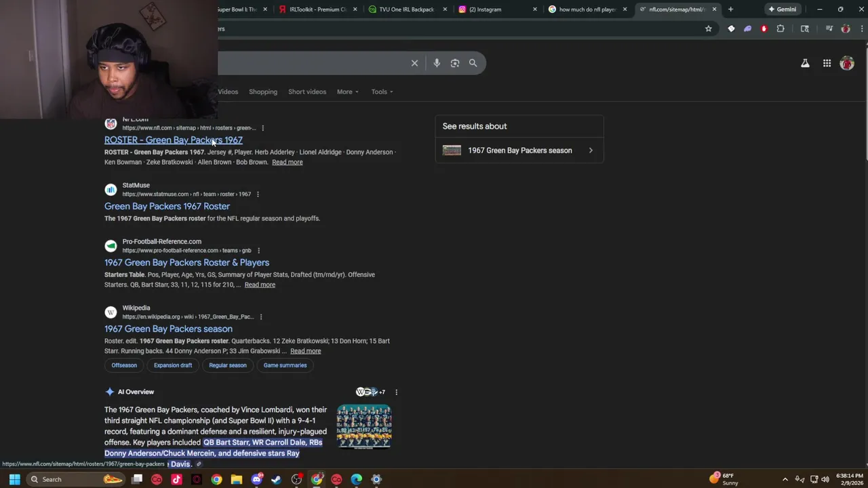Open the Windows Start menu
This screenshot has width=868, height=488.
coord(14,479)
